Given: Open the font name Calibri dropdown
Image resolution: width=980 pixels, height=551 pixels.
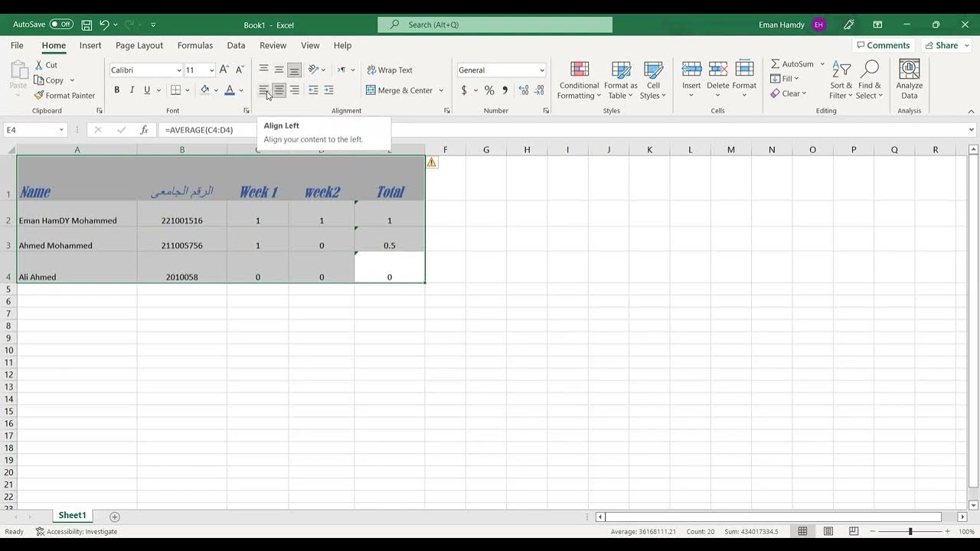Looking at the screenshot, I should click(179, 70).
